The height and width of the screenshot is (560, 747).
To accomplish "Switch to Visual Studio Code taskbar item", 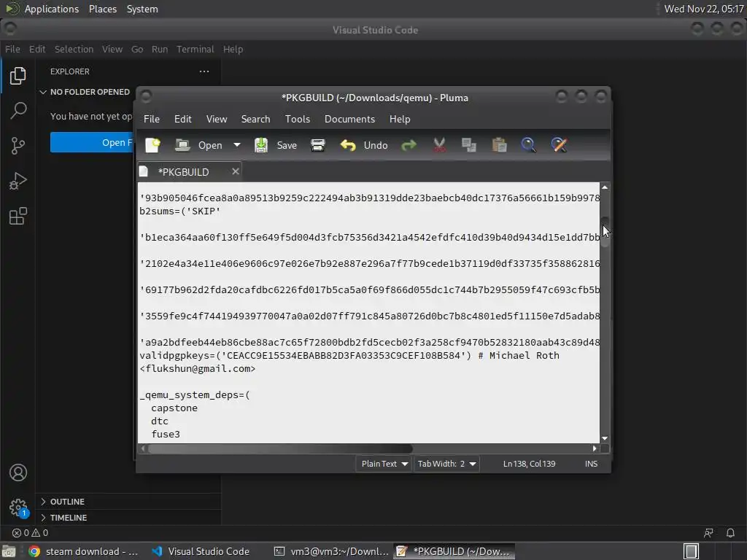I will [201, 551].
